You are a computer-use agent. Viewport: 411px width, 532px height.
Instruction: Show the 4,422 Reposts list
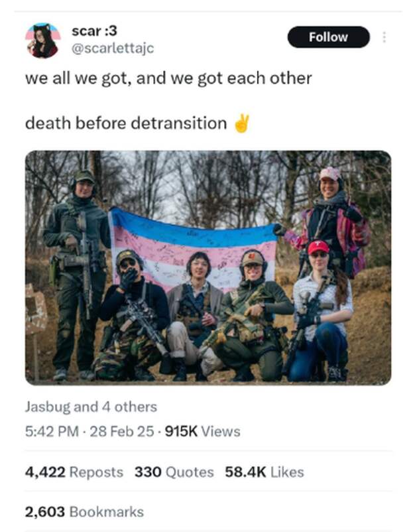[74, 472]
